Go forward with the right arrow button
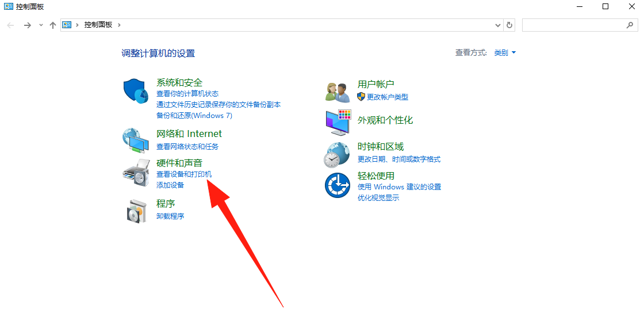This screenshot has height=335, width=644. 28,25
